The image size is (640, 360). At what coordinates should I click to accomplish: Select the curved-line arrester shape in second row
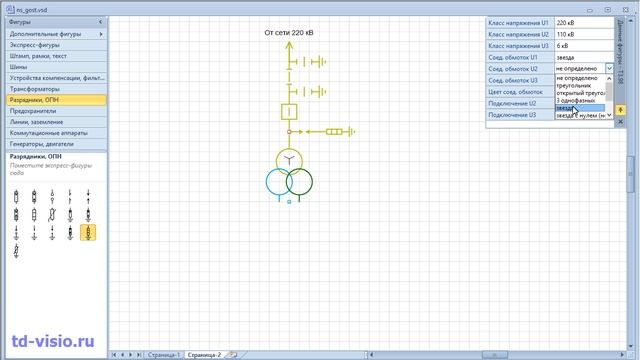point(52,214)
